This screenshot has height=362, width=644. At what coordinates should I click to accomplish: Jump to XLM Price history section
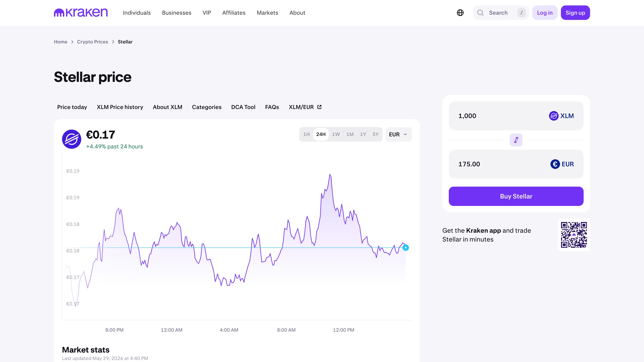point(120,107)
